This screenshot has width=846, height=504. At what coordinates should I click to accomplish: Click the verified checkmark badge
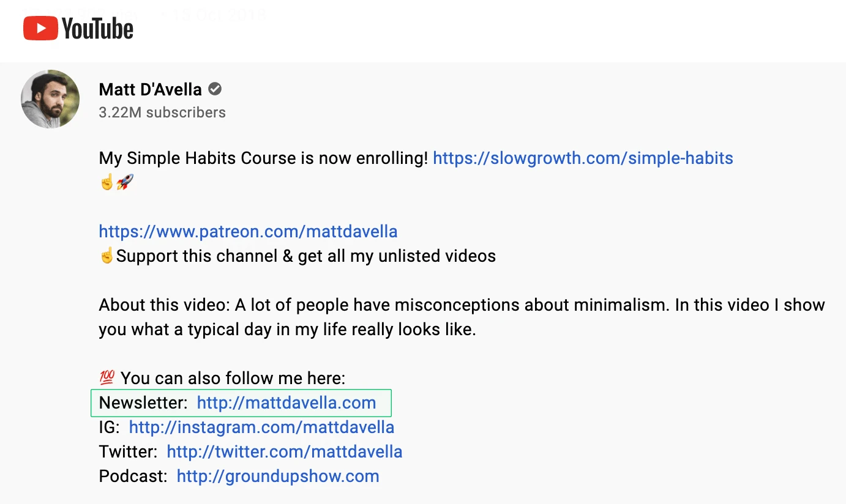tap(215, 89)
